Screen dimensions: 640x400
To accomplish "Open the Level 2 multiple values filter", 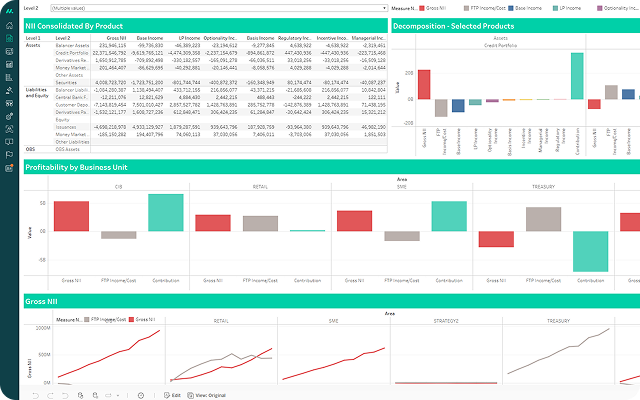I will click(x=219, y=8).
